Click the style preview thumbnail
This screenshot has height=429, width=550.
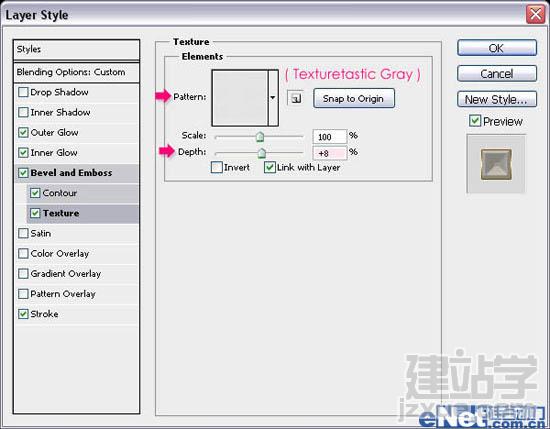(x=496, y=164)
